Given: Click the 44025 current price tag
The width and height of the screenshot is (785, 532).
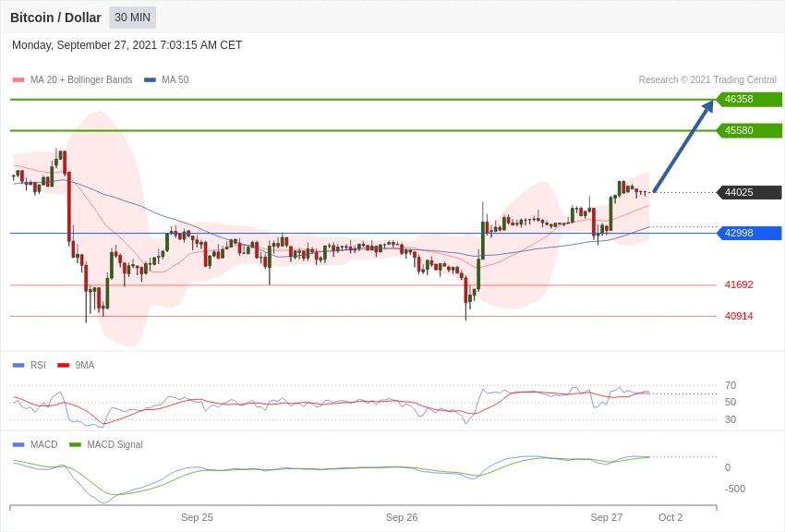Looking at the screenshot, I should tap(749, 192).
